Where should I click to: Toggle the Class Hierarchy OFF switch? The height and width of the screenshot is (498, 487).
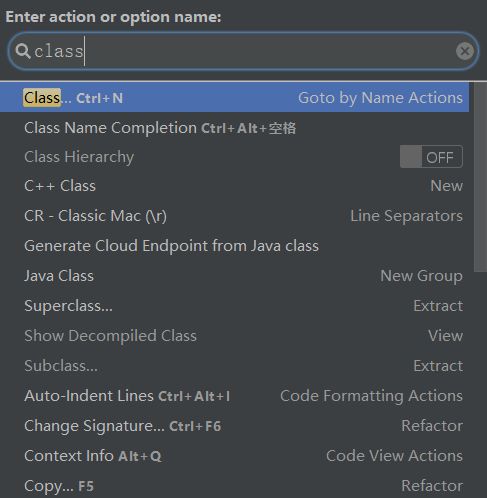(x=431, y=157)
